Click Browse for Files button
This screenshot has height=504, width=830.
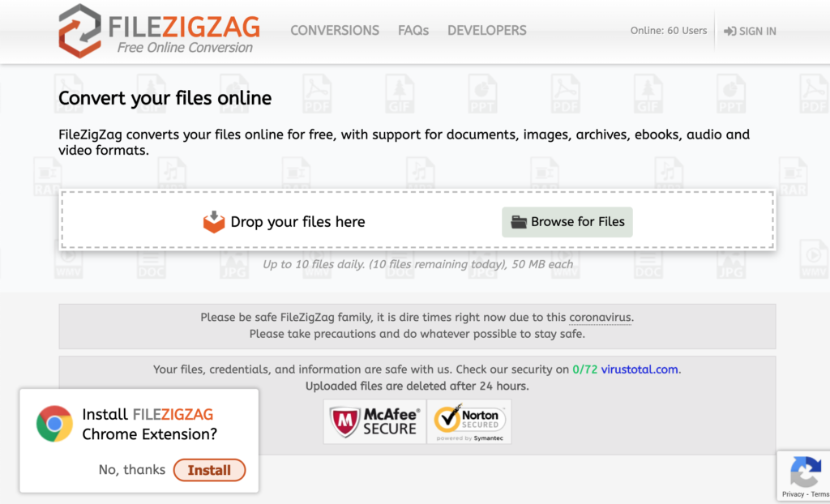567,222
